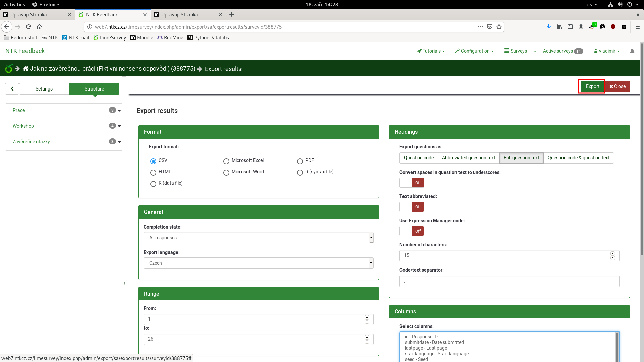Click the home icon in the survey breadcrumb
This screenshot has width=644, height=362.
click(25, 69)
